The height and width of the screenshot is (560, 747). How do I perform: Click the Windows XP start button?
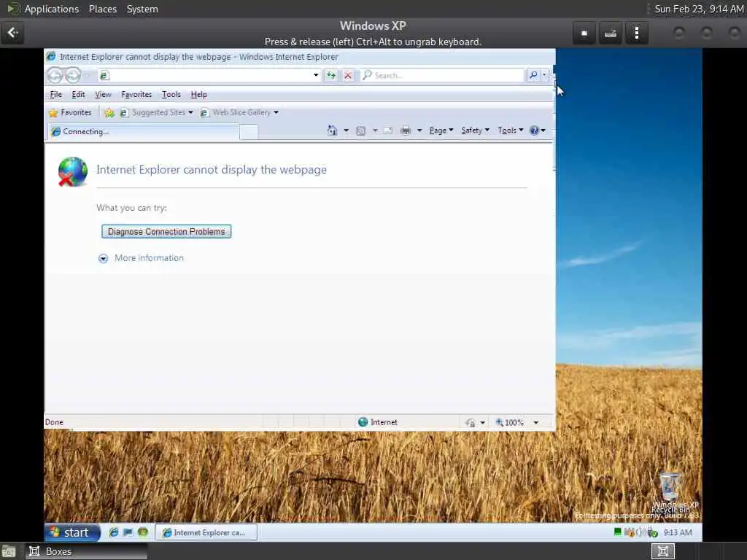(x=72, y=532)
